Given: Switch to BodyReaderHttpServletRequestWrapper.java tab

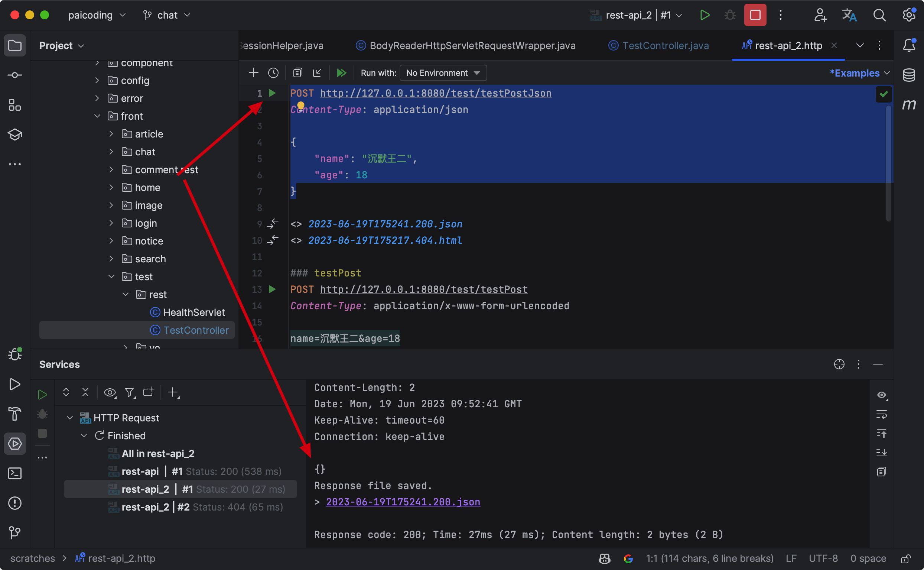Looking at the screenshot, I should coord(472,46).
